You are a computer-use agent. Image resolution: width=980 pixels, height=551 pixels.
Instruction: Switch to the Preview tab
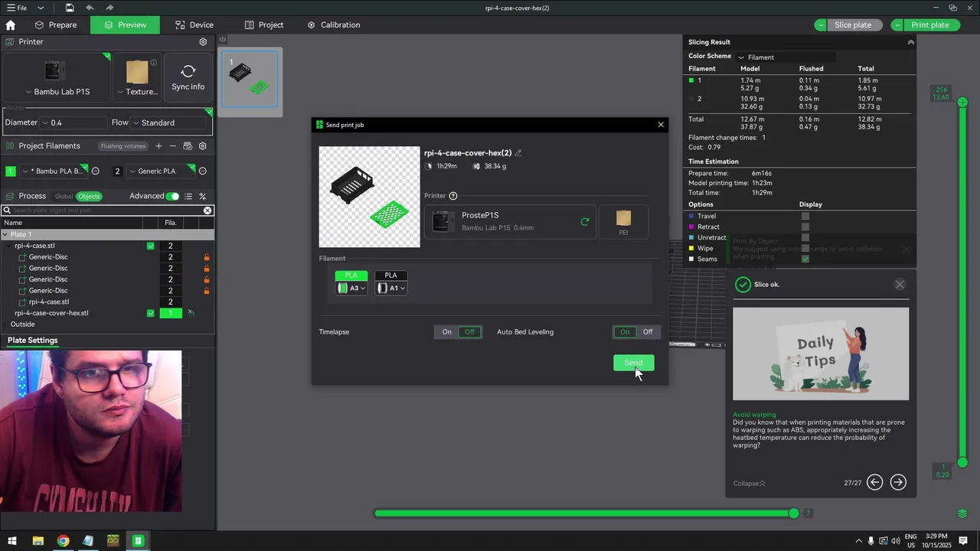point(125,25)
